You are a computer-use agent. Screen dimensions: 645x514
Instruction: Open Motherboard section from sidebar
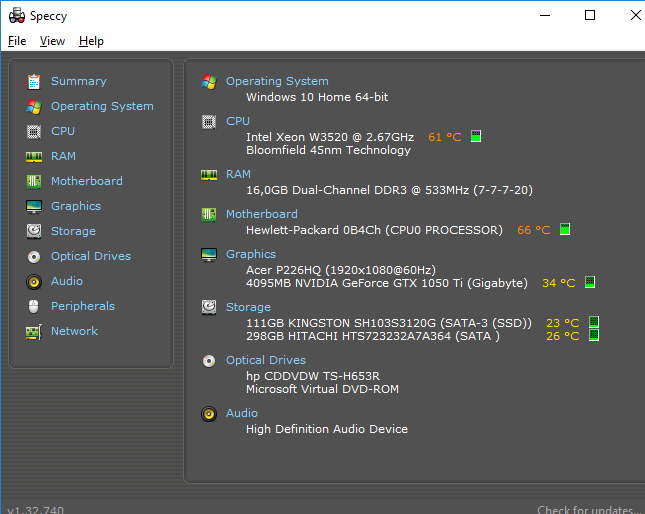tap(87, 181)
